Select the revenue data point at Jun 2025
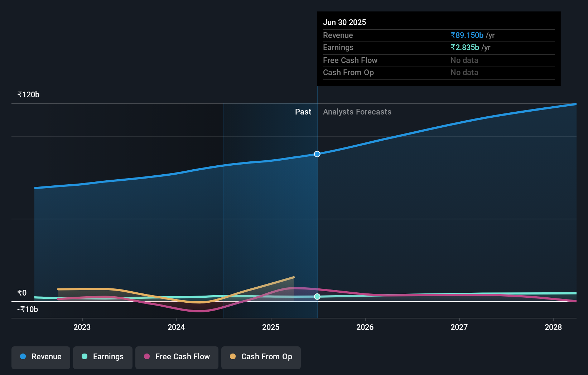The height and width of the screenshot is (375, 588). (x=317, y=154)
